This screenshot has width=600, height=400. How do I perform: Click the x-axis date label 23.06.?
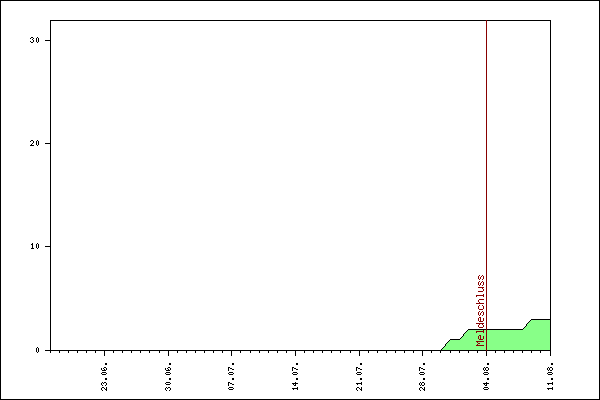pyautogui.click(x=105, y=374)
